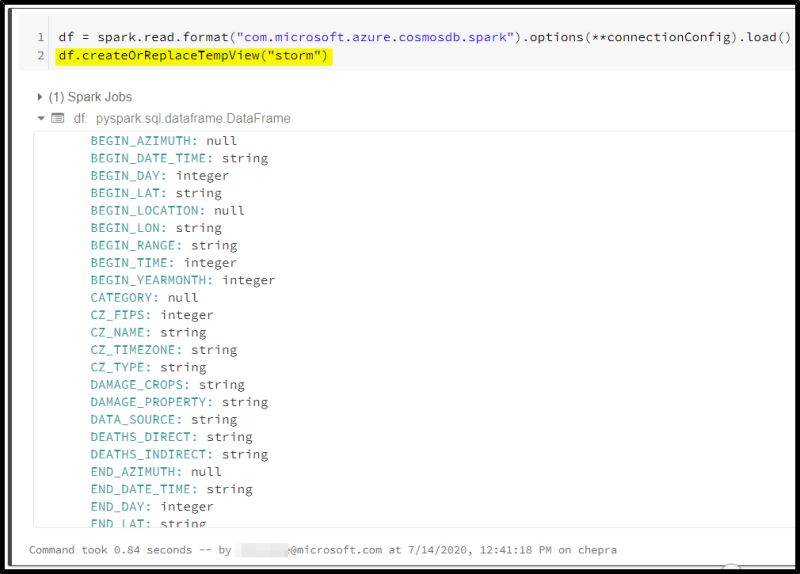The image size is (800, 574).
Task: Click the DataFrame table icon beside df
Action: pos(58,118)
